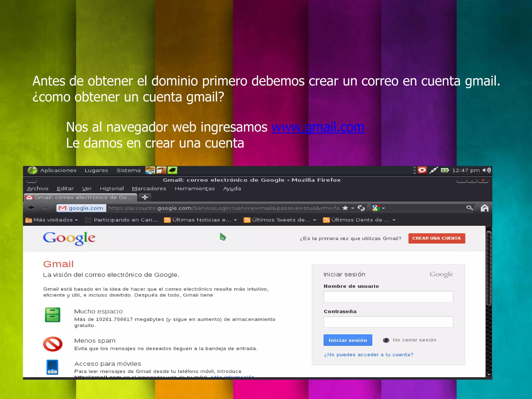Open the Marcadores menu

149,189
